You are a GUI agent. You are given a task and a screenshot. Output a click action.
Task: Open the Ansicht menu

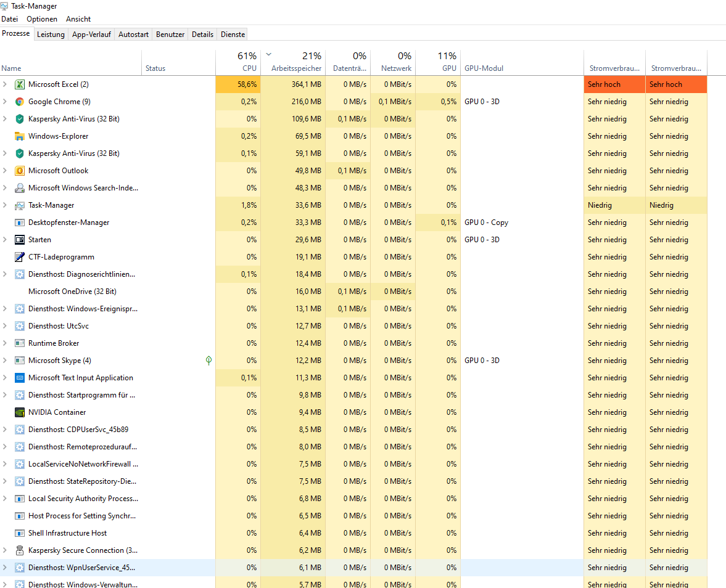[x=78, y=19]
